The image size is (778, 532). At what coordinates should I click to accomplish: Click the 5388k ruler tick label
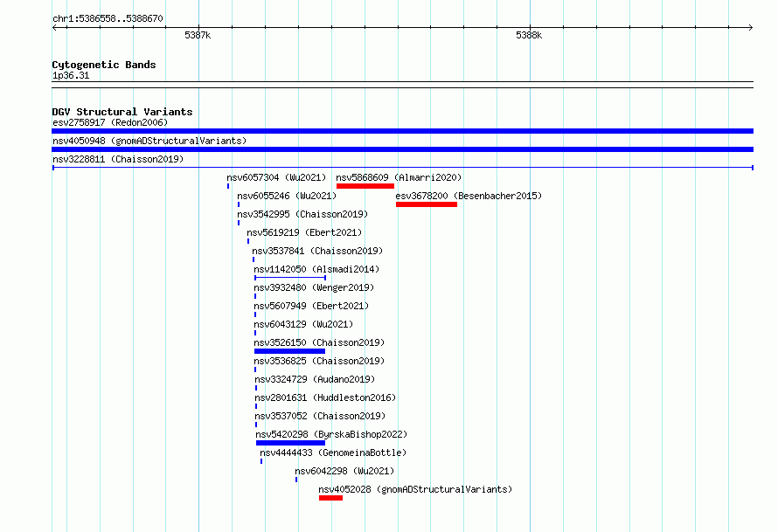(529, 35)
